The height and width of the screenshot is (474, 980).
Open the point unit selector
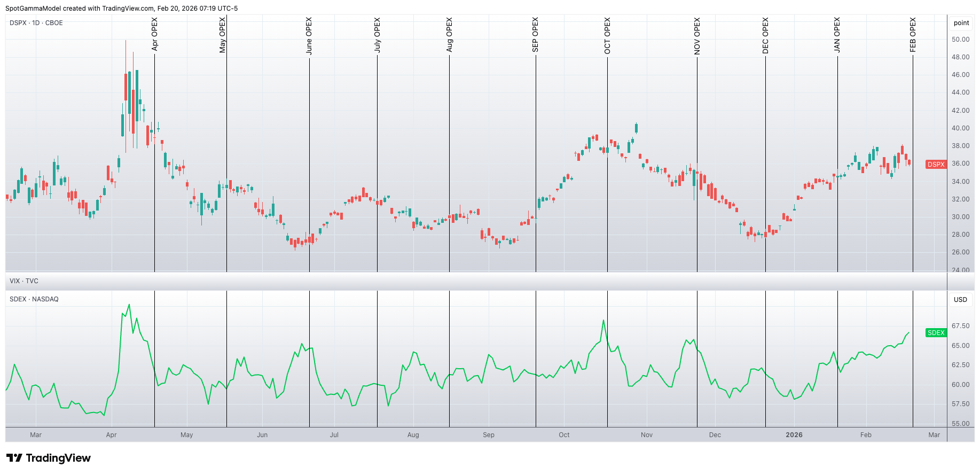(x=961, y=23)
